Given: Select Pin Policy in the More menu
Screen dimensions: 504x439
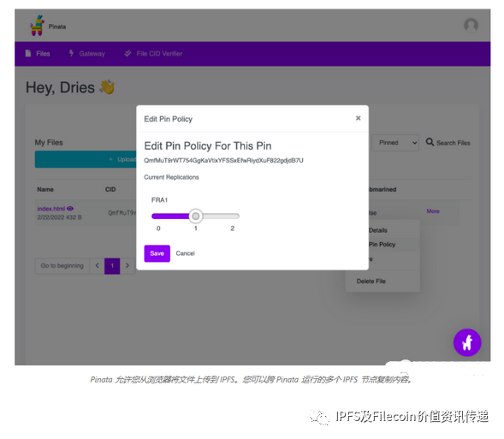Looking at the screenshot, I should coord(382,245).
